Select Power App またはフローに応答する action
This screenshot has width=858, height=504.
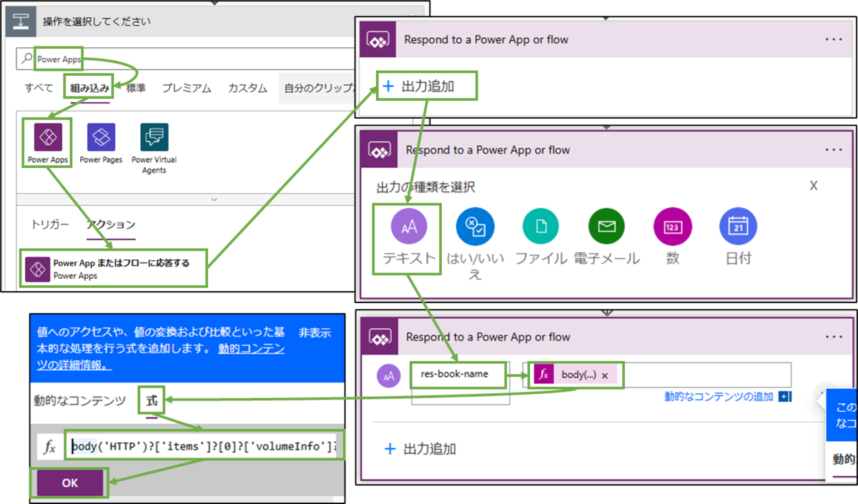(114, 269)
